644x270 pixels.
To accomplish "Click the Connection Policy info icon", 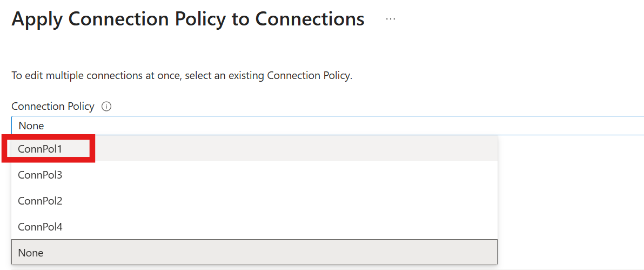I will point(106,107).
